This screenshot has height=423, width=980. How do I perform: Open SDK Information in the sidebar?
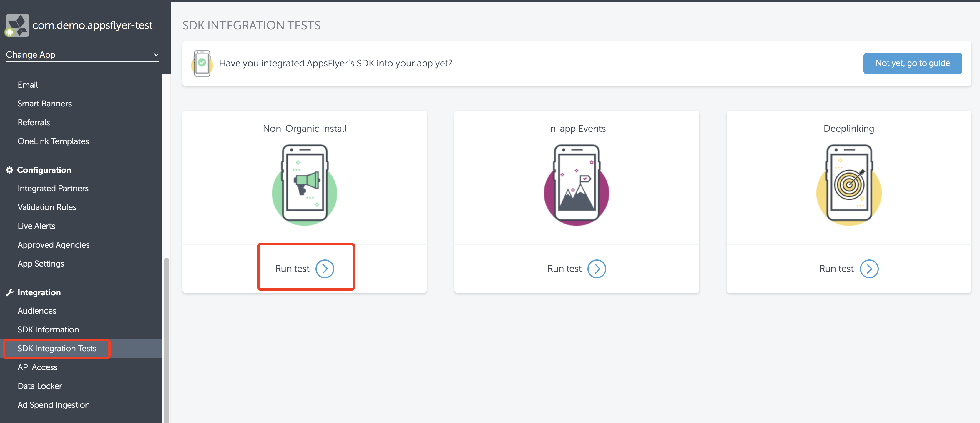click(x=48, y=329)
